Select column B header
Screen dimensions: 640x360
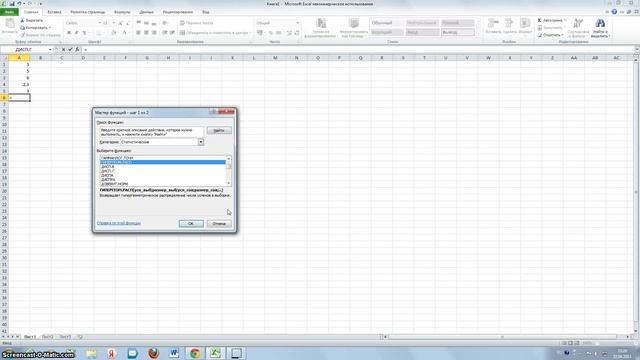pyautogui.click(x=40, y=58)
